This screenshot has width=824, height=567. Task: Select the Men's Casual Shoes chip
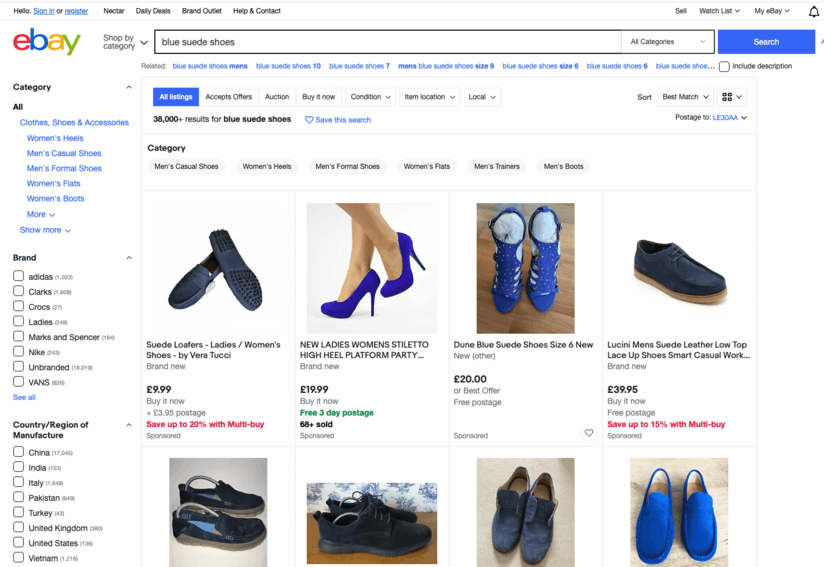tap(186, 167)
